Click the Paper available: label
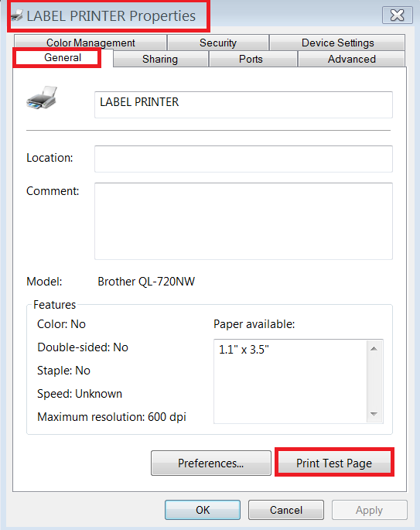 pyautogui.click(x=254, y=324)
